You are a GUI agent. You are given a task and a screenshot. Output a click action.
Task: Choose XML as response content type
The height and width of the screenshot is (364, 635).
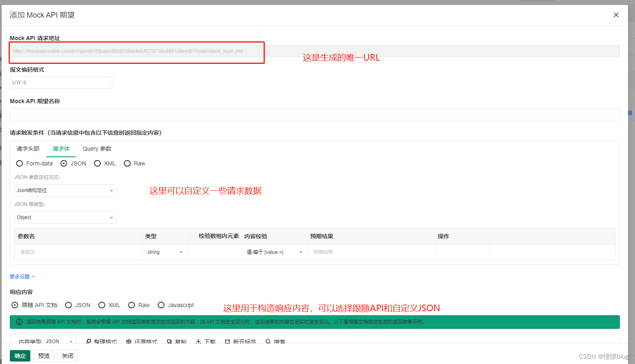(x=102, y=305)
